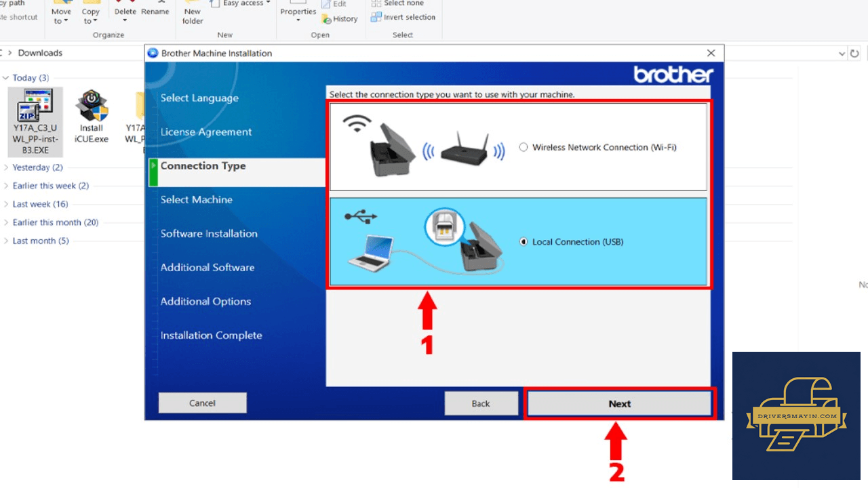Open the Move to dropdown in Explorer
868x488 pixels.
pos(61,16)
